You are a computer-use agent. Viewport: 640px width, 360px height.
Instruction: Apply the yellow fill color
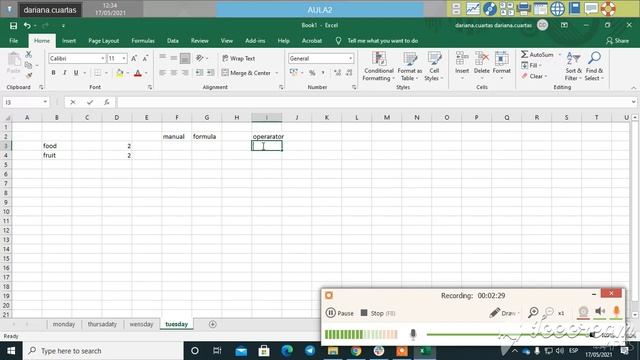pos(120,73)
